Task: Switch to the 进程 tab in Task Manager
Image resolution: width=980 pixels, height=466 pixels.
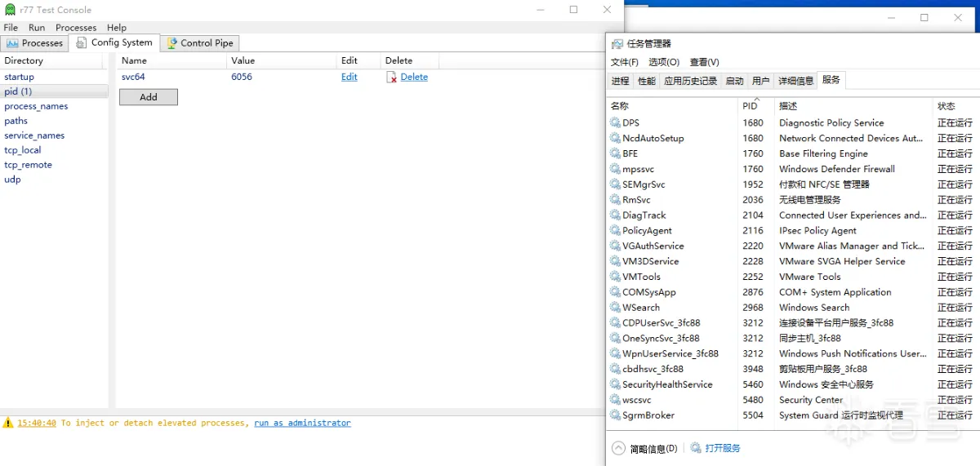Action: click(621, 81)
